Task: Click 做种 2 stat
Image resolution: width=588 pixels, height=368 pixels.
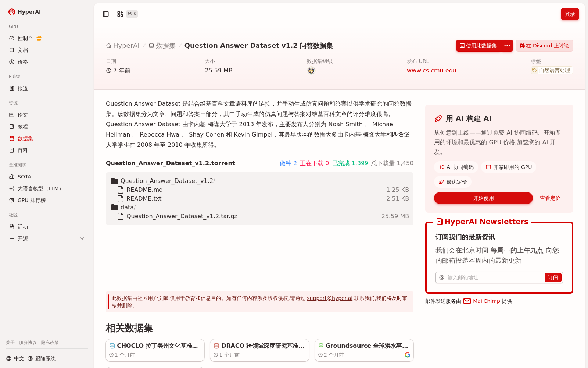Action: point(288,163)
